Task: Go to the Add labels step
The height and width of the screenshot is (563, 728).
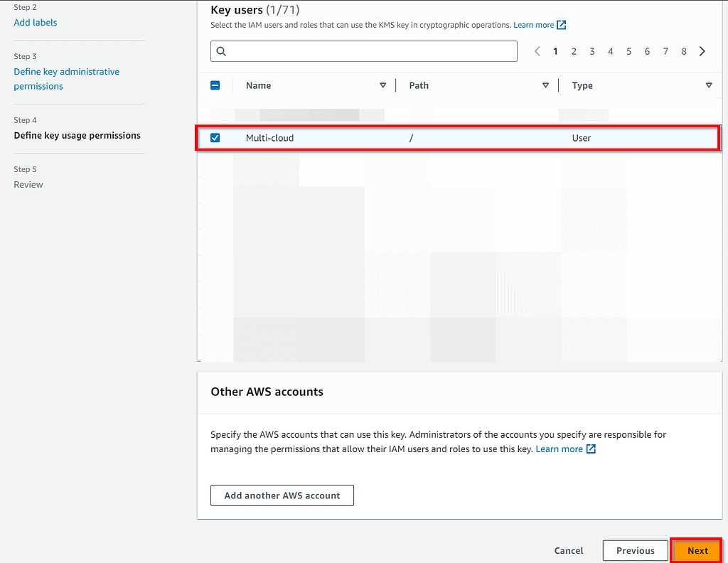Action: pyautogui.click(x=35, y=22)
